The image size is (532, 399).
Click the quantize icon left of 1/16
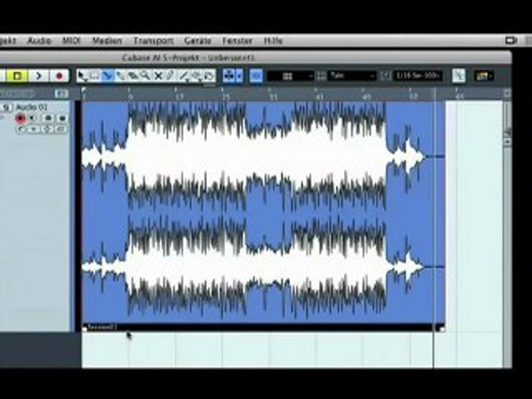click(386, 76)
